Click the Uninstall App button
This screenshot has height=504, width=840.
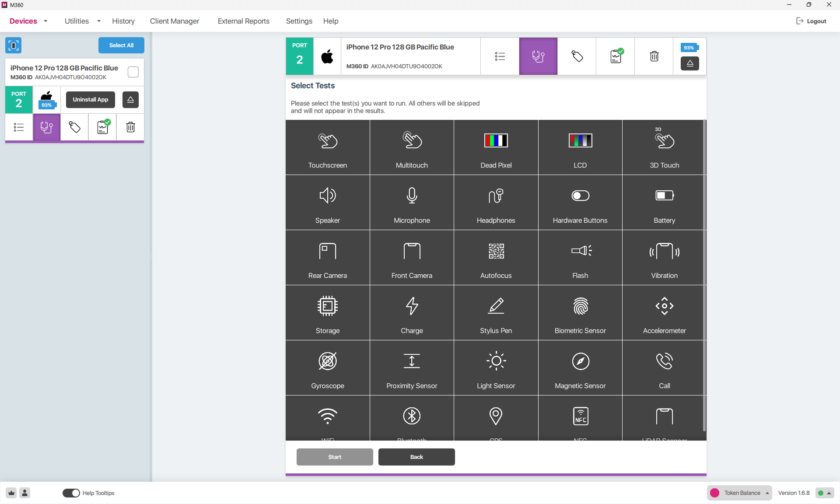tap(91, 100)
